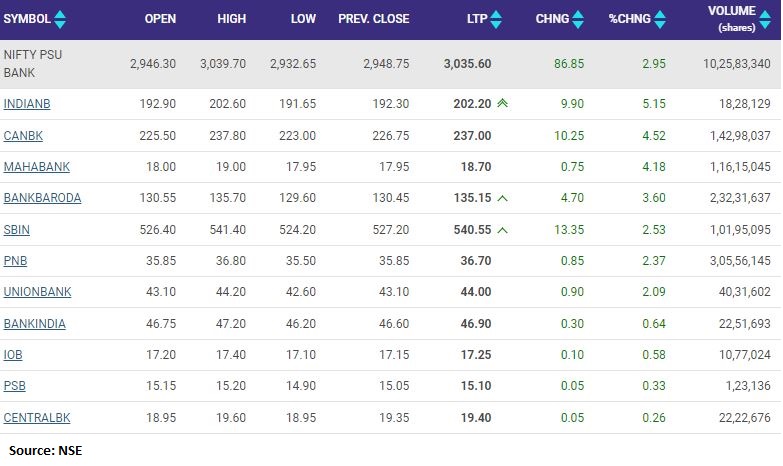Open the PNB stock link
The width and height of the screenshot is (783, 466).
tap(15, 261)
